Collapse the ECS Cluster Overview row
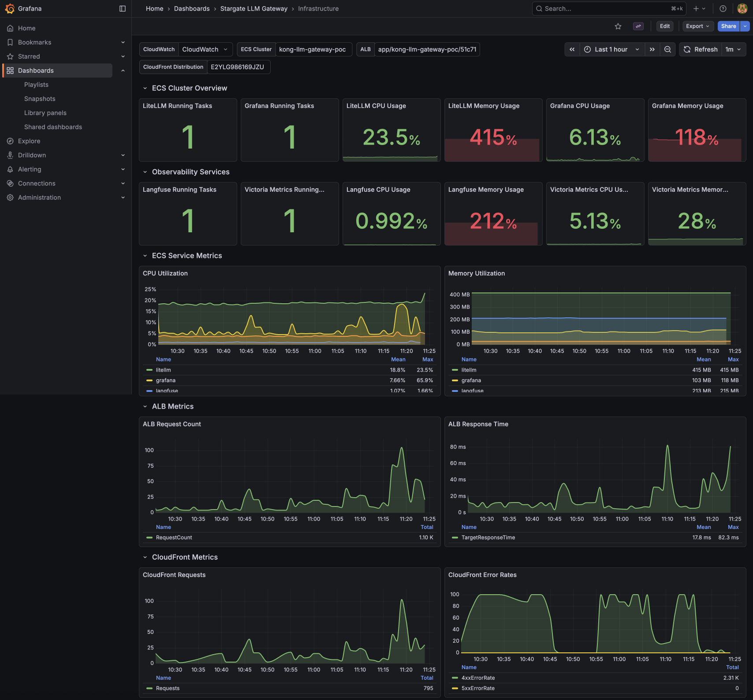753x700 pixels. [145, 88]
